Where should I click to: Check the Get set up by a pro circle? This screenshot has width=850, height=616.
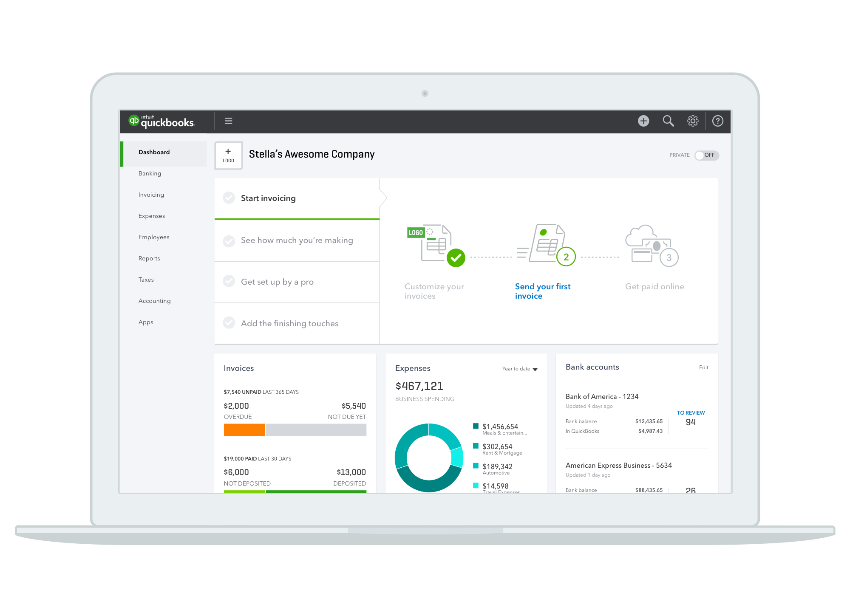click(229, 281)
